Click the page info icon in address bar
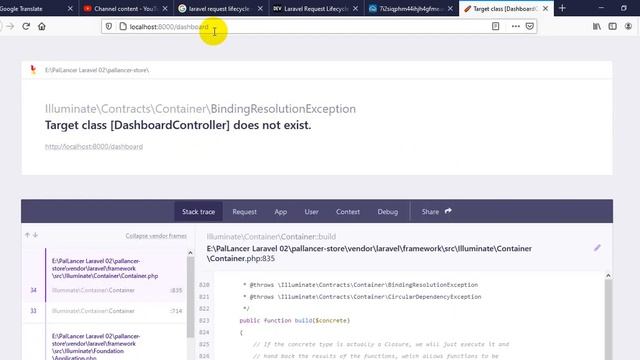640x360 pixels. pos(123,27)
